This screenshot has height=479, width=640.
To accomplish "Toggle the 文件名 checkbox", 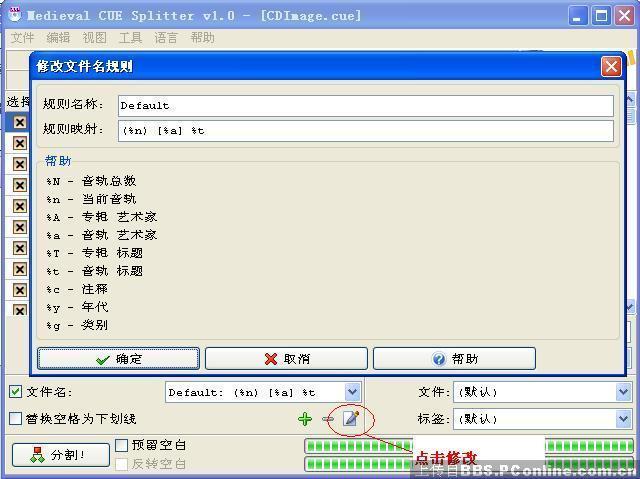I will (x=16, y=392).
